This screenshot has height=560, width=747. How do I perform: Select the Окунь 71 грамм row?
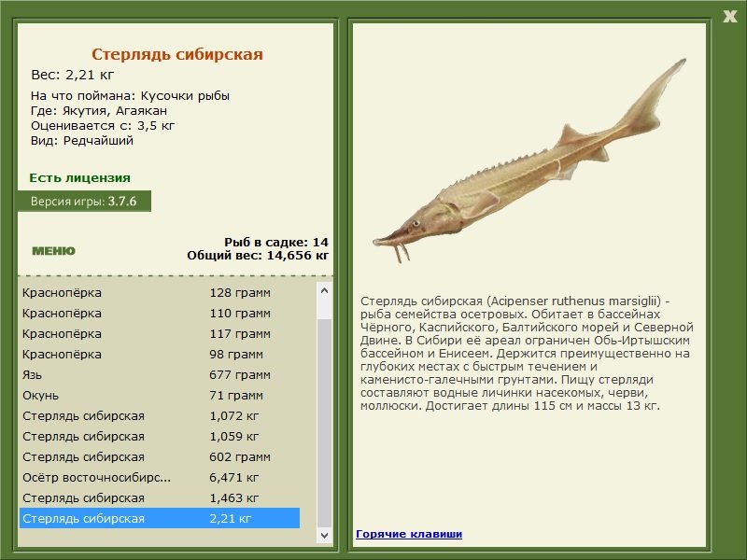[x=160, y=395]
